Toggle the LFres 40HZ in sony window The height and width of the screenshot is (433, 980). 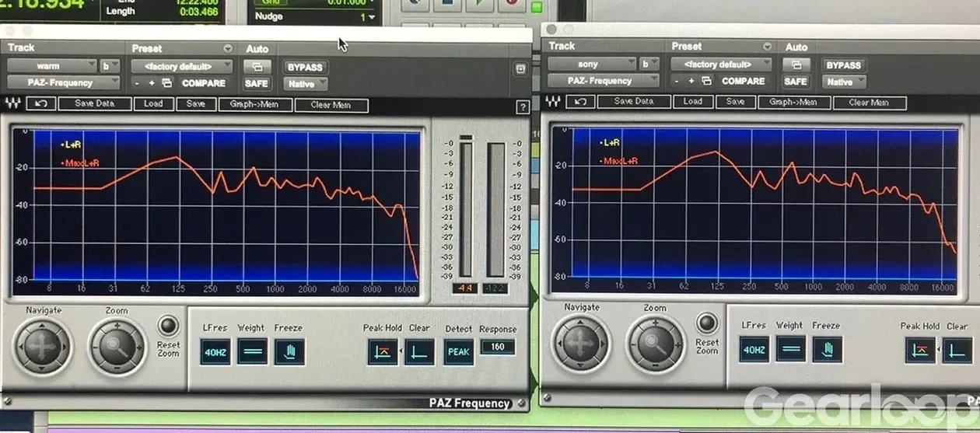pyautogui.click(x=754, y=349)
